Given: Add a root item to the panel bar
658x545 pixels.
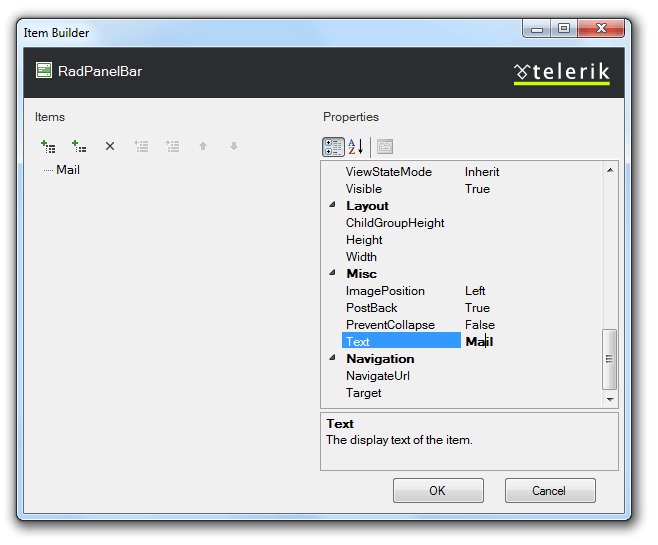Looking at the screenshot, I should tap(48, 146).
